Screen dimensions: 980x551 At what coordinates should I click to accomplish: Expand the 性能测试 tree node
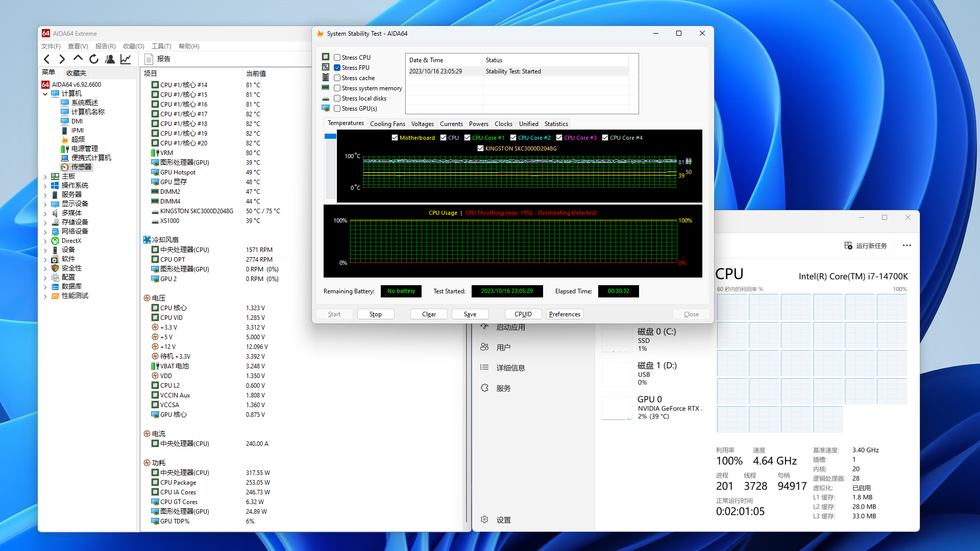click(x=45, y=296)
